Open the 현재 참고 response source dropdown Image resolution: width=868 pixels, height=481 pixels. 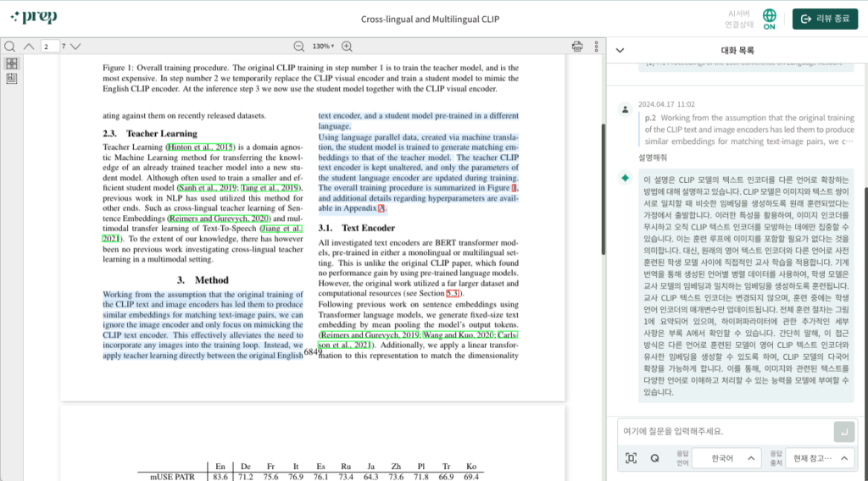pos(820,458)
